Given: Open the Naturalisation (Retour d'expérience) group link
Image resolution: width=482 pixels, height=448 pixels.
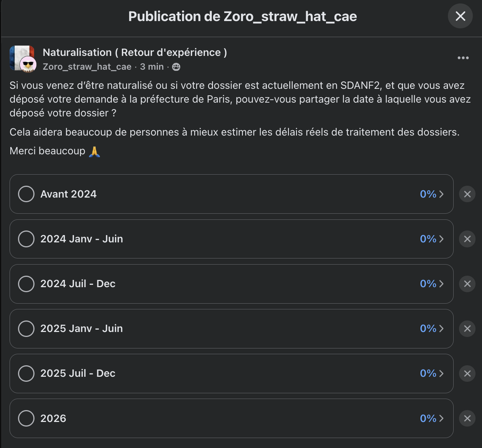Looking at the screenshot, I should click(x=134, y=52).
